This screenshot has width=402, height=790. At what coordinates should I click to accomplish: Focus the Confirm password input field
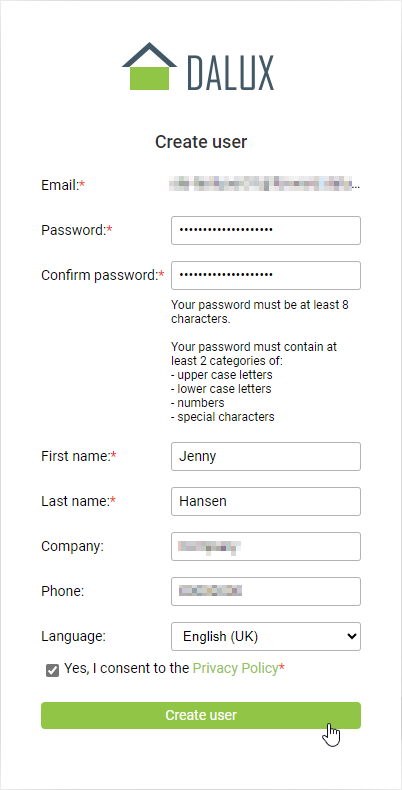click(x=266, y=275)
